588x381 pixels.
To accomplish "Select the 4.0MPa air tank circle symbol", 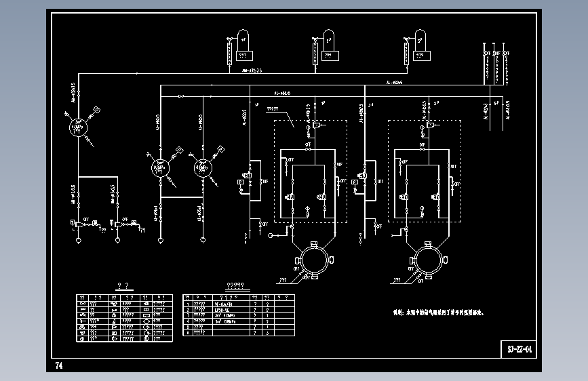I will (78, 127).
